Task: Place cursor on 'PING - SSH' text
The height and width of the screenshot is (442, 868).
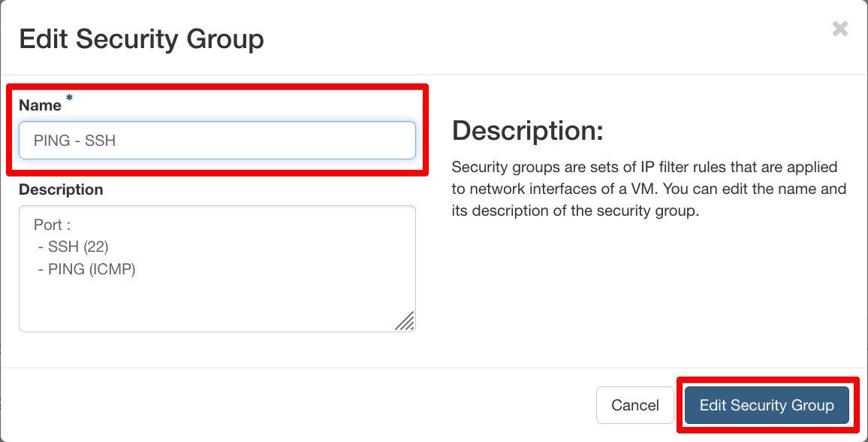Action: [74, 141]
